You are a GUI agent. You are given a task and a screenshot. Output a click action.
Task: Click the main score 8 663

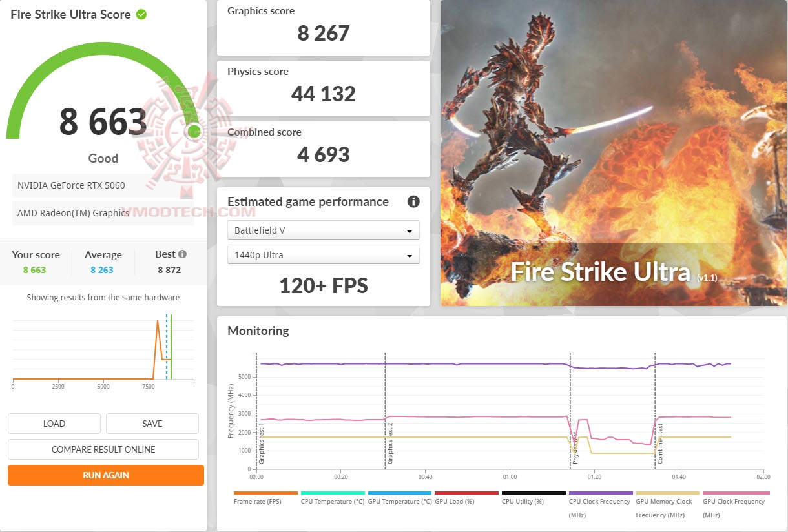point(103,121)
